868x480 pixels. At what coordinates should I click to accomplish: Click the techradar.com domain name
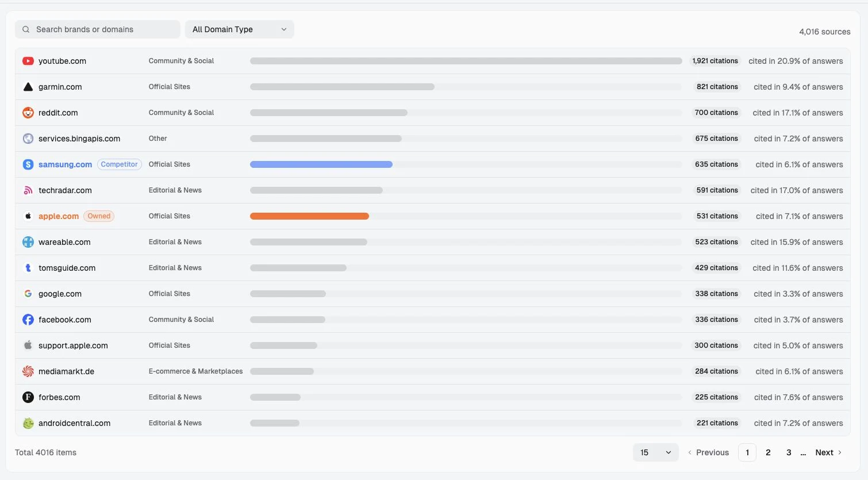pos(65,190)
